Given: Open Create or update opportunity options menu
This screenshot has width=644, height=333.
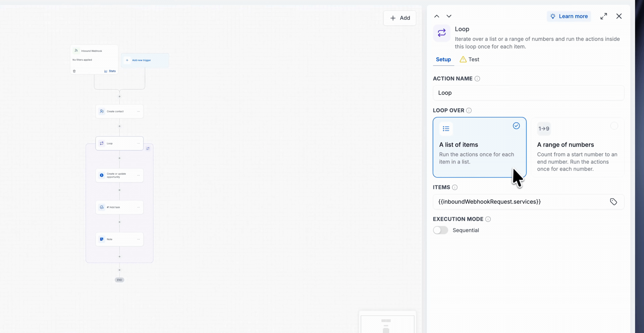Looking at the screenshot, I should coord(139,175).
